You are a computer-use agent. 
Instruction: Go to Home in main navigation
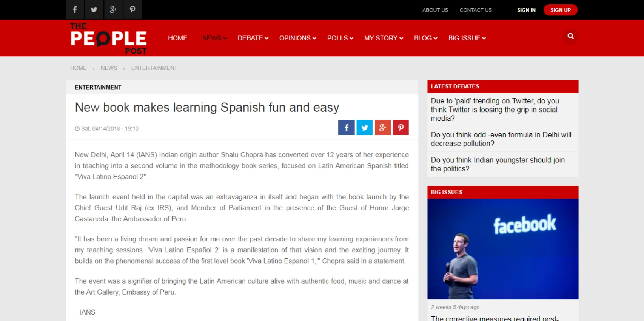(177, 38)
